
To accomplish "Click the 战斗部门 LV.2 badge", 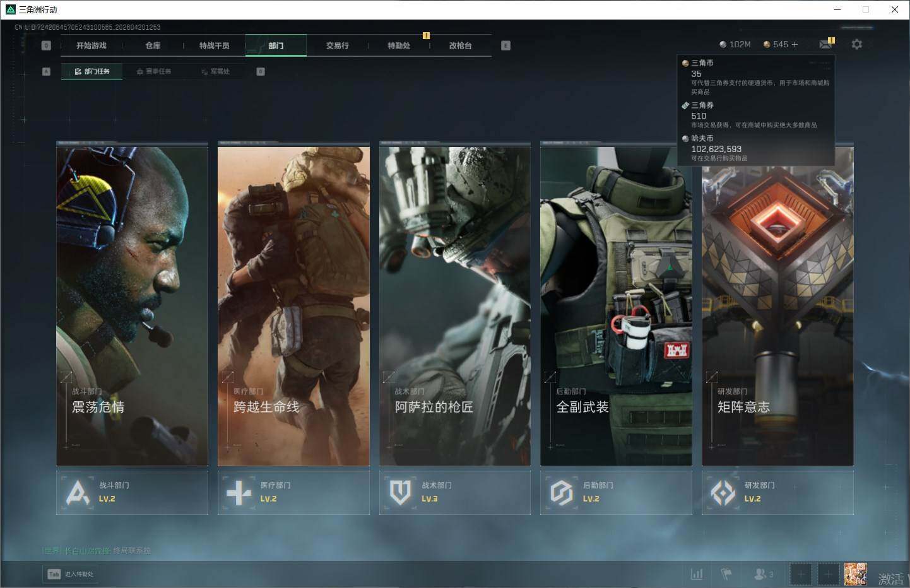I will [x=132, y=492].
